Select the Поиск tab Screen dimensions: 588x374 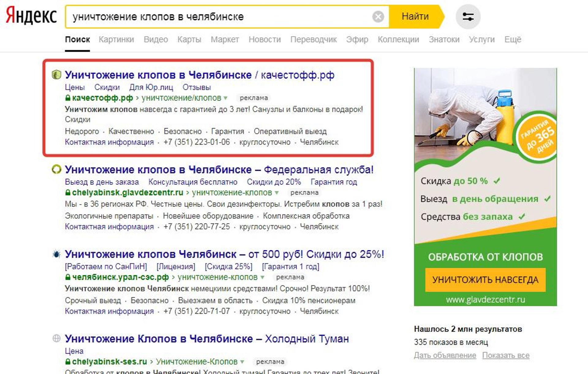coord(77,40)
